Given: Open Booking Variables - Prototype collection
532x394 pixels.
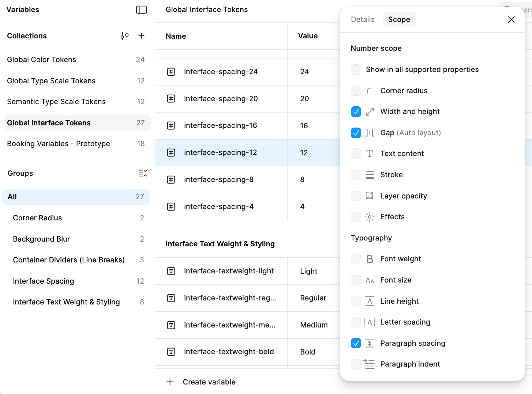Looking at the screenshot, I should click(x=59, y=144).
